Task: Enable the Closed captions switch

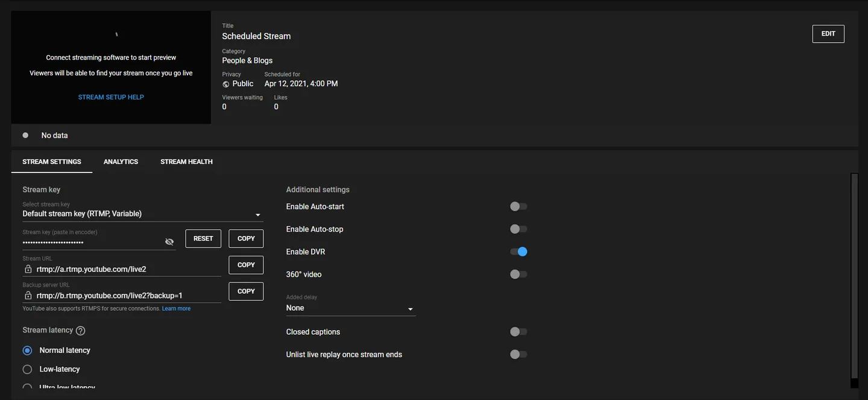Action: [518, 332]
